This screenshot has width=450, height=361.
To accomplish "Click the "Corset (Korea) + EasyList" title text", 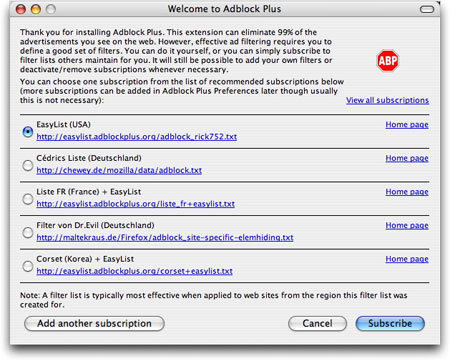I will 85,259.
